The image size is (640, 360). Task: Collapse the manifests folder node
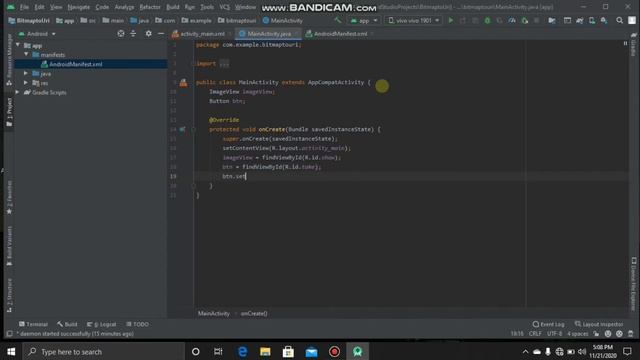tap(26, 54)
